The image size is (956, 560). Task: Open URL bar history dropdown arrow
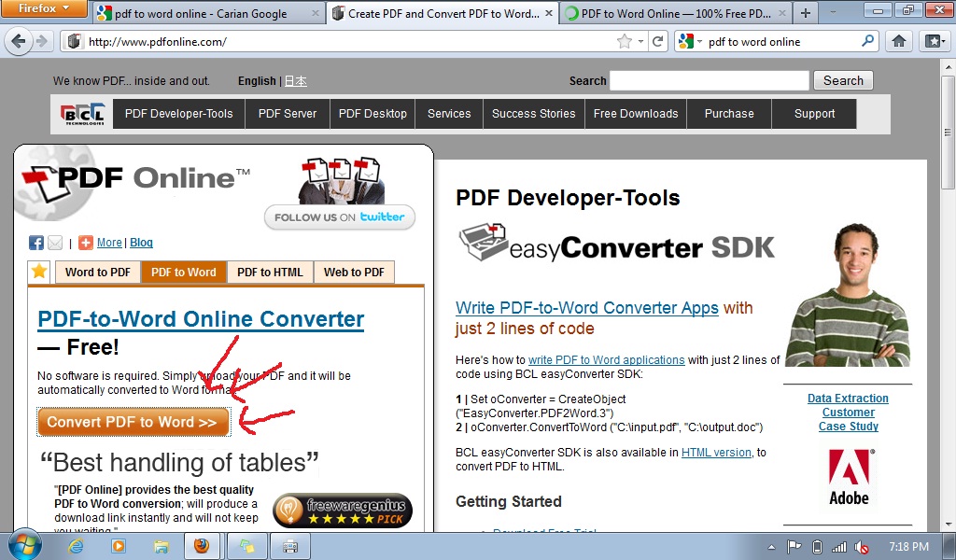click(640, 41)
